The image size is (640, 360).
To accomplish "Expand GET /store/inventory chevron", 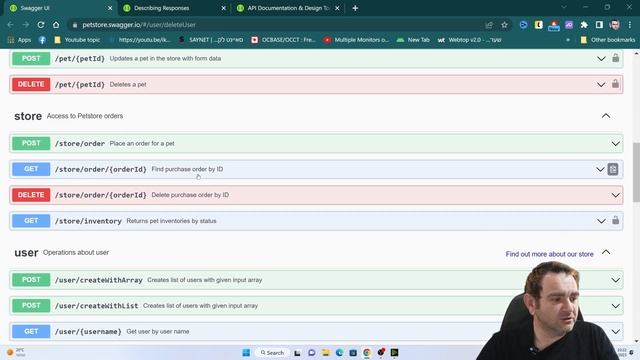I will tap(601, 221).
